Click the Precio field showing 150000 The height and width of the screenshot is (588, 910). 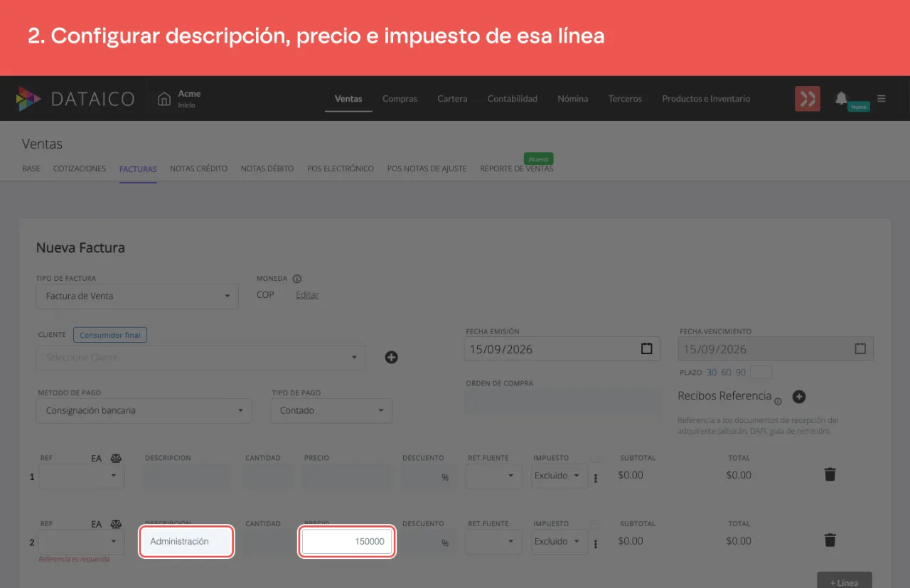pos(346,542)
